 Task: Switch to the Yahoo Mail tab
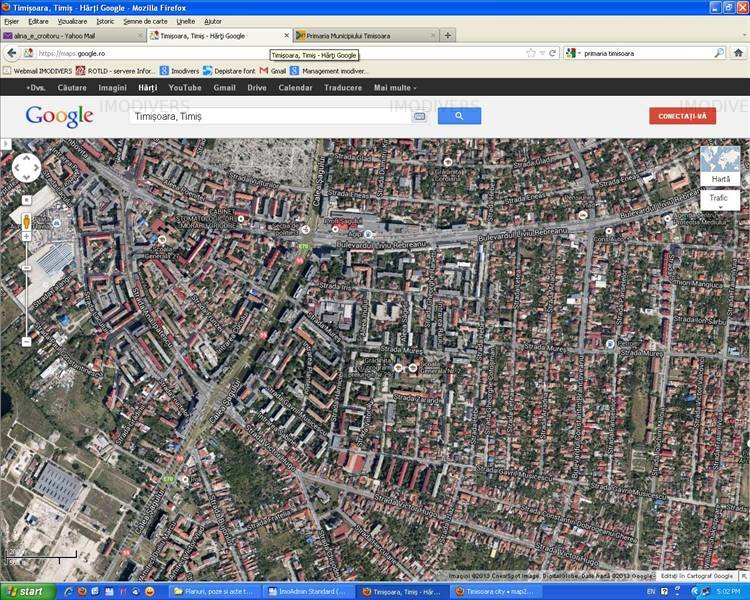point(70,35)
